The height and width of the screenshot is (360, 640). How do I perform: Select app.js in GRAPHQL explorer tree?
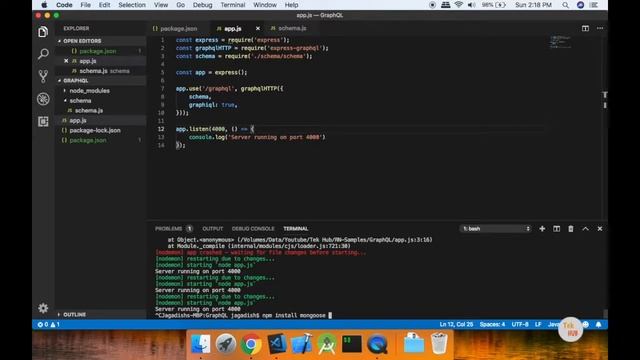(78, 120)
